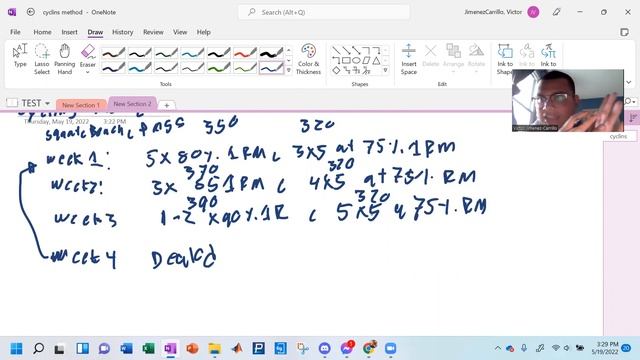Switch to the View ribbon tab
This screenshot has height=360, width=640.
(x=180, y=32)
